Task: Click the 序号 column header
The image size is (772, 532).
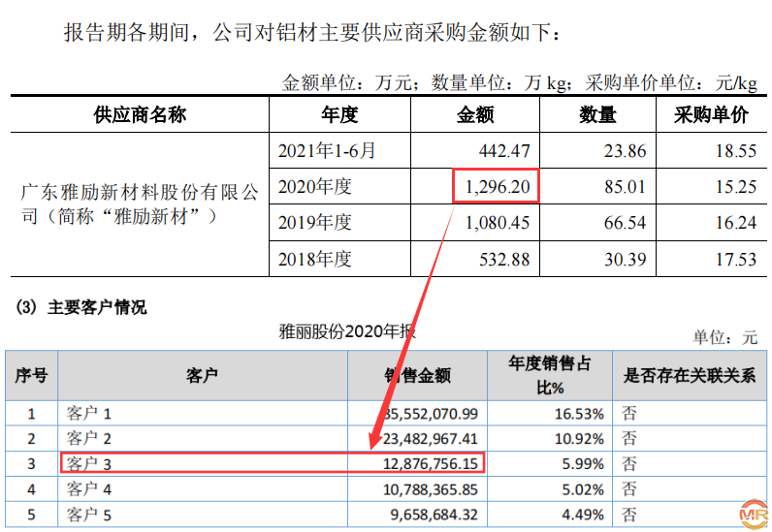Action: pyautogui.click(x=31, y=375)
